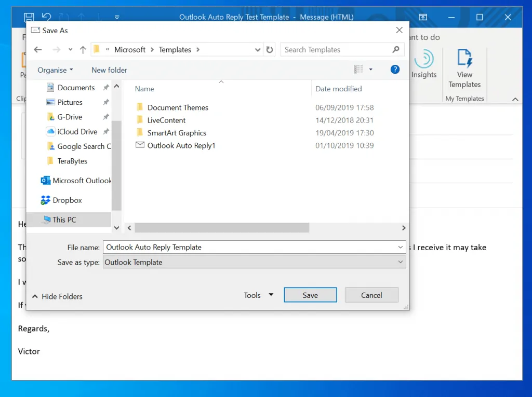Click the Cancel button
The height and width of the screenshot is (397, 532).
pos(371,295)
